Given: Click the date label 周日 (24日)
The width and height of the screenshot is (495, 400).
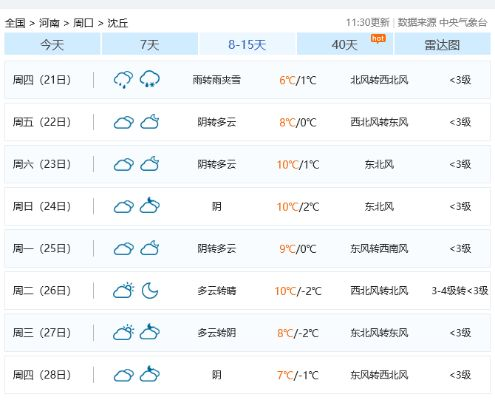Looking at the screenshot, I should [x=42, y=206].
